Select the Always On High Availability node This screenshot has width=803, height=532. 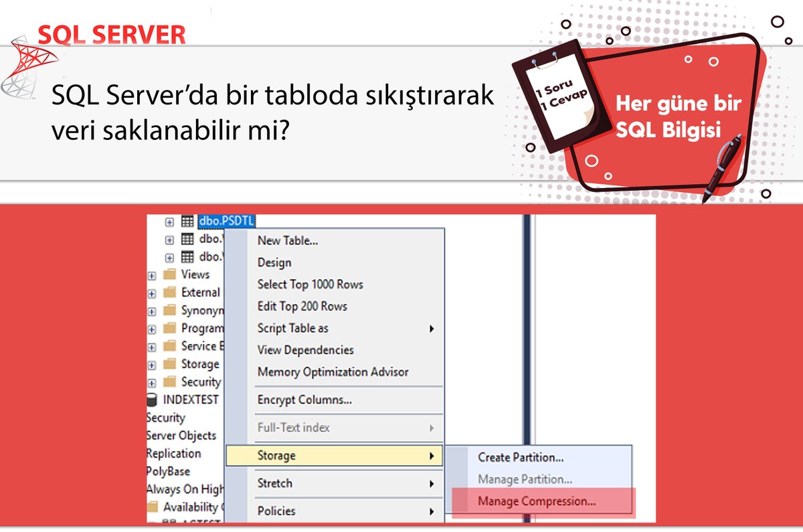pos(185,489)
